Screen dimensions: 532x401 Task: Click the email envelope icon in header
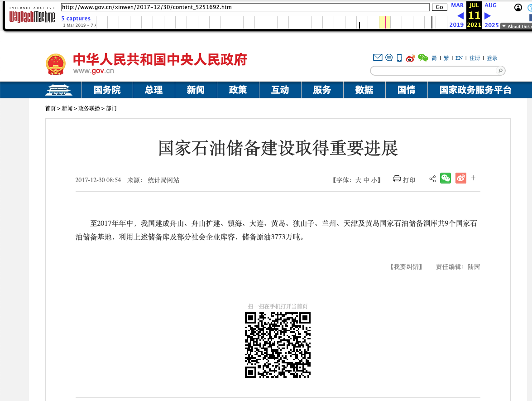pyautogui.click(x=378, y=58)
